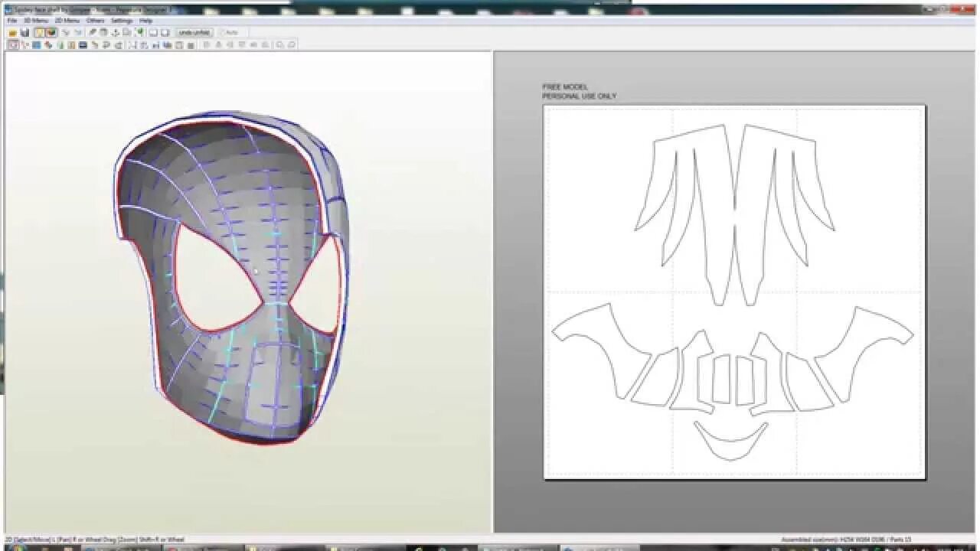Open the Settings menu
980x551 pixels.
pos(122,21)
